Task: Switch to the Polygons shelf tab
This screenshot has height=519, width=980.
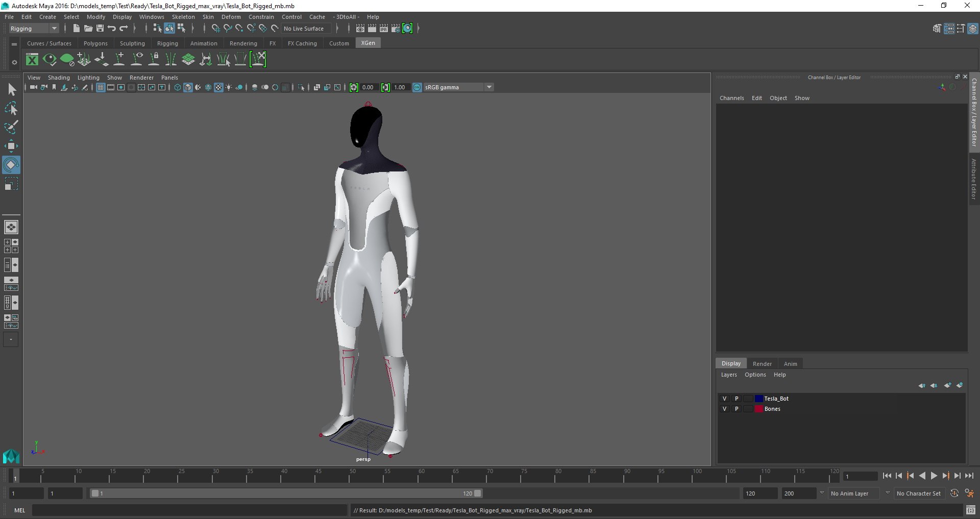Action: (95, 43)
